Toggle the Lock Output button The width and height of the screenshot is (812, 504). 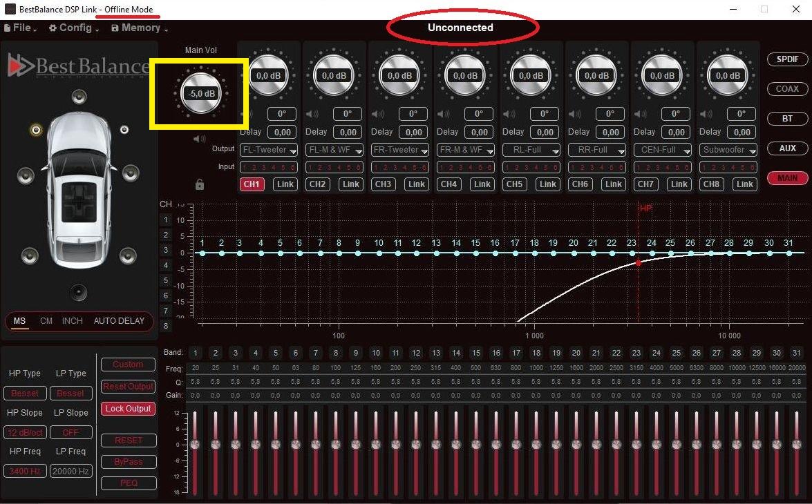(128, 409)
